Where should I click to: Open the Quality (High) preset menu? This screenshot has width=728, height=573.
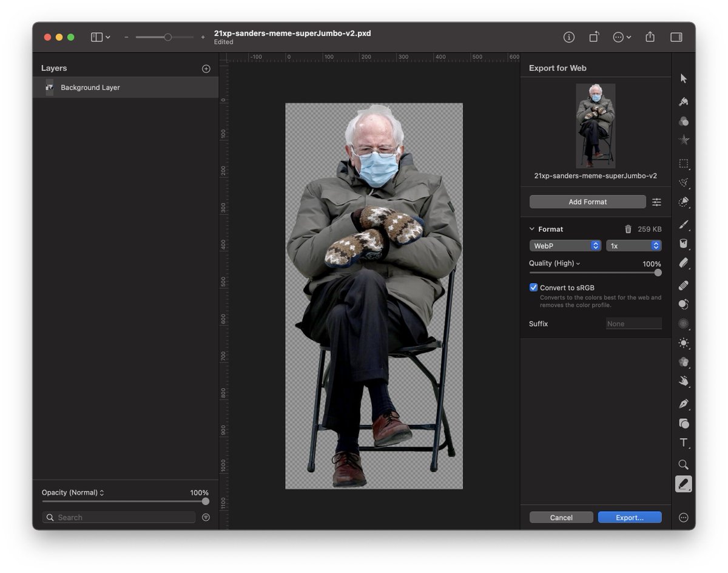pyautogui.click(x=554, y=263)
